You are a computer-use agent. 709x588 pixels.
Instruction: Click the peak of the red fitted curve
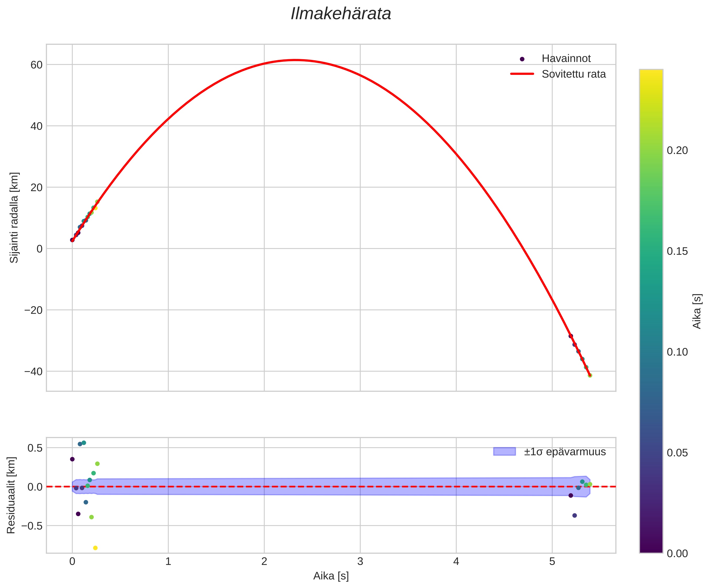[x=295, y=60]
